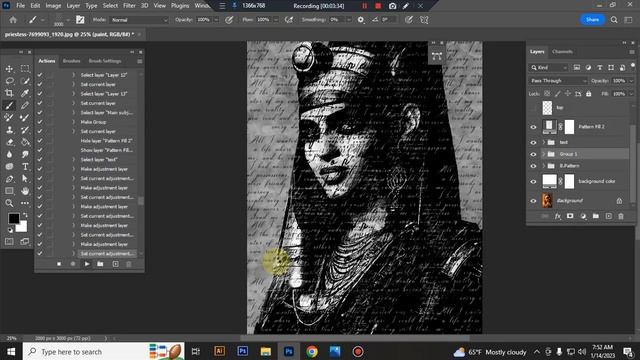This screenshot has height=360, width=640.
Task: Click foreground color black swatch
Action: (x=13, y=218)
